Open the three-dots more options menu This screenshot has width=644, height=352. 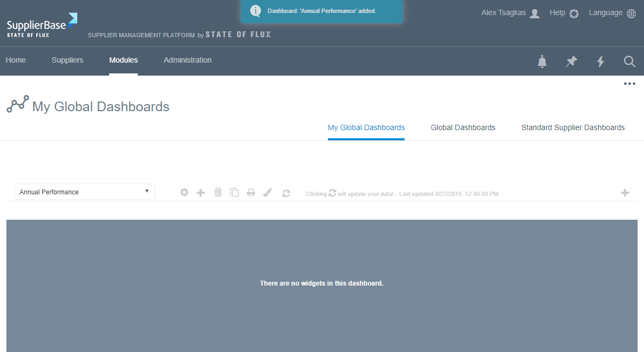click(629, 84)
